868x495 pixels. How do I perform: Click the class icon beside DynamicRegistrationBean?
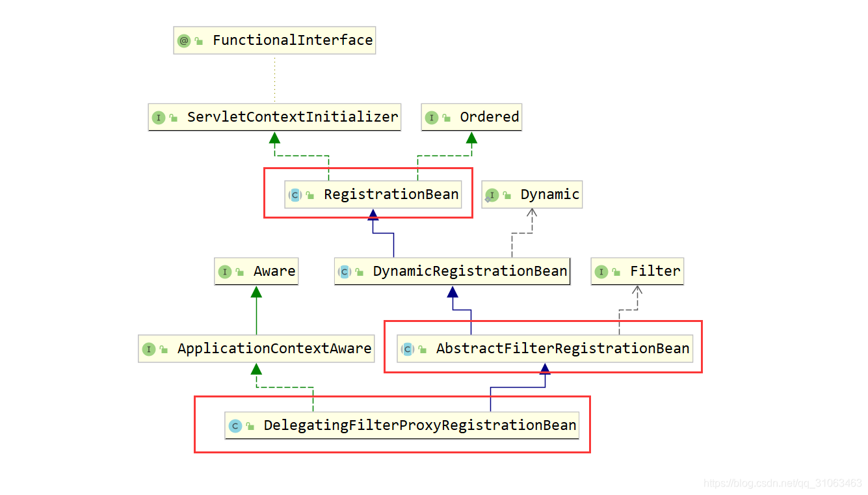[345, 271]
